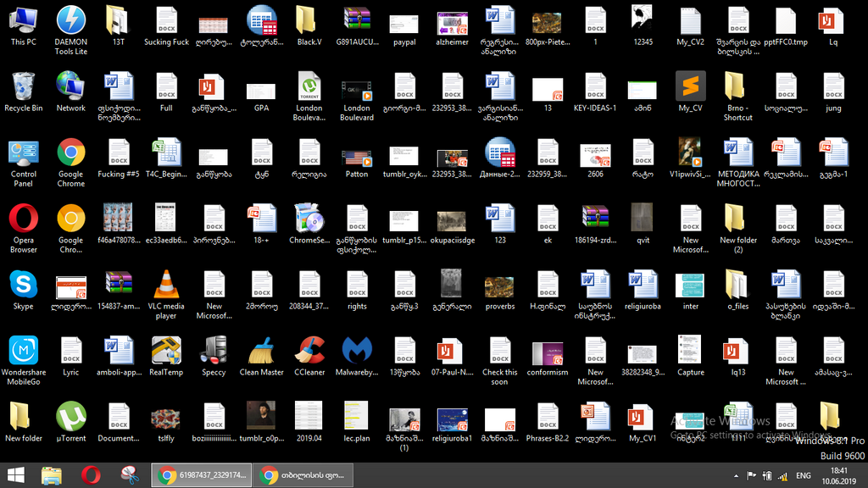This screenshot has width=868, height=488.
Task: Launch Google Chrome from desktop
Action: point(71,163)
